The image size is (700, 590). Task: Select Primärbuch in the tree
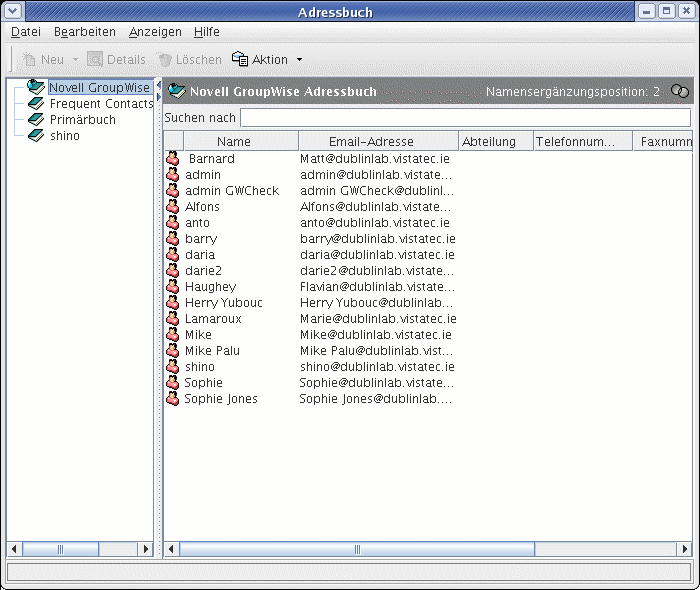pos(83,120)
